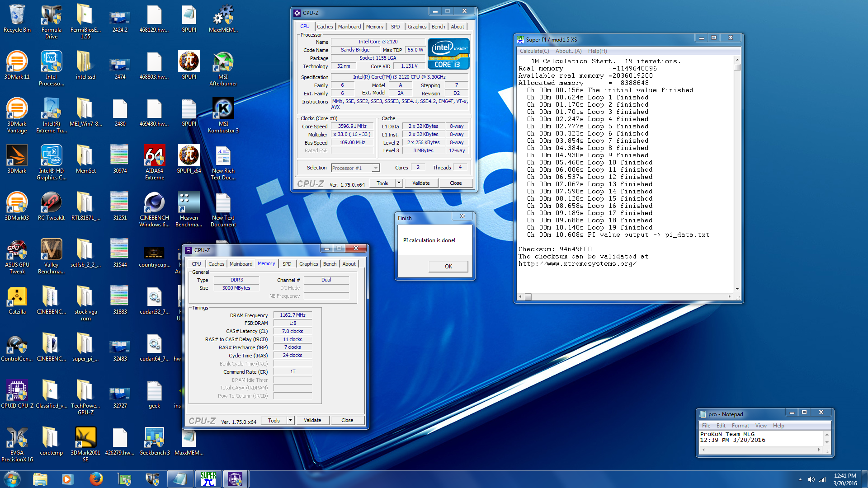Open 3DMark 11 desktop icon
The width and height of the screenshot is (868, 488).
[17, 66]
